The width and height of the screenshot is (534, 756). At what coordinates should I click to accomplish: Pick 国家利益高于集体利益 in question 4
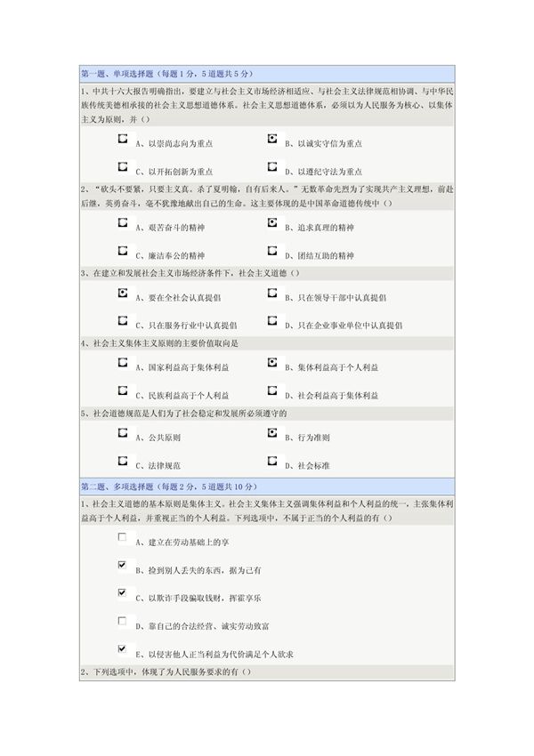tap(122, 363)
